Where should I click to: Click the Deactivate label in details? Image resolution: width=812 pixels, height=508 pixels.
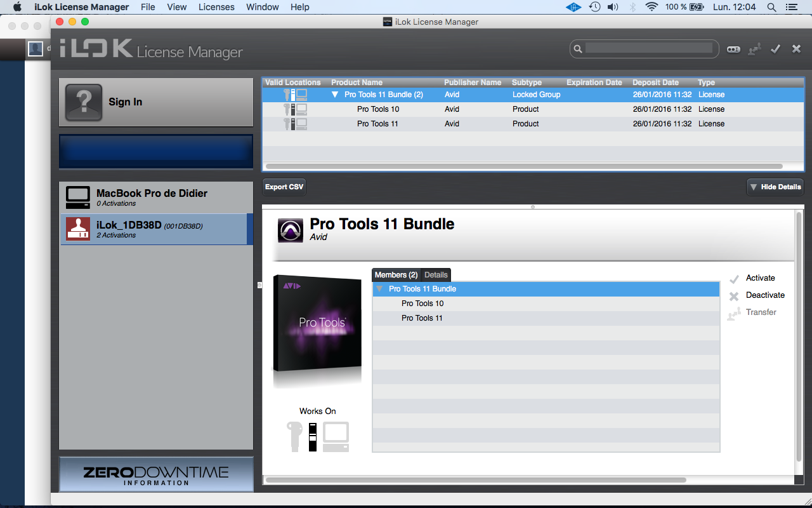pyautogui.click(x=765, y=295)
